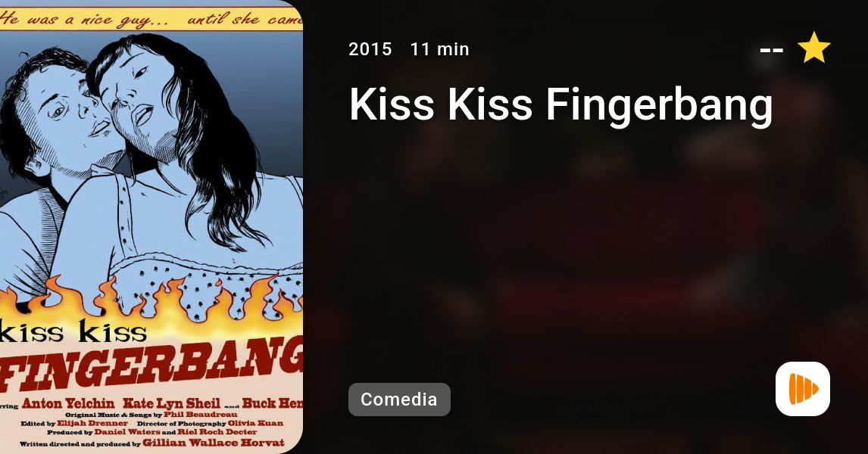This screenshot has width=868, height=454.
Task: Click the Kiss Kiss Fingerbang title heading
Action: [560, 105]
